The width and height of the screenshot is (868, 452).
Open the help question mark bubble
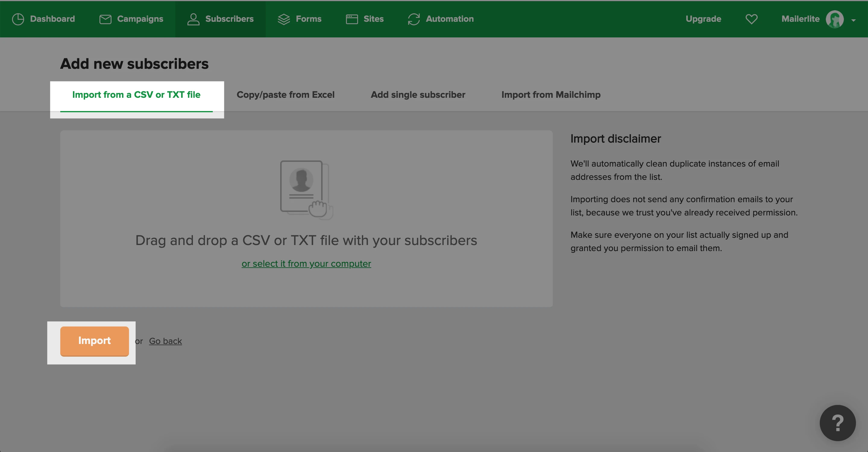[x=837, y=423]
